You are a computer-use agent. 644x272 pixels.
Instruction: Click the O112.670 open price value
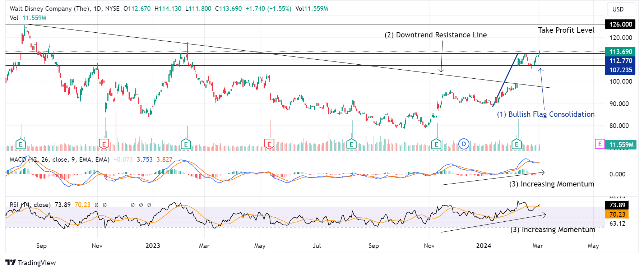[137, 9]
